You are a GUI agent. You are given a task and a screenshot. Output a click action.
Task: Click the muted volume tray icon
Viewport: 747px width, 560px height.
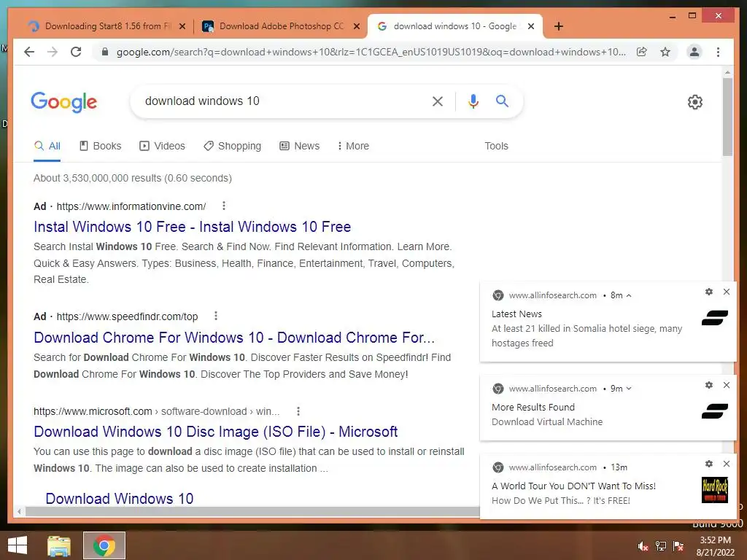pos(643,546)
